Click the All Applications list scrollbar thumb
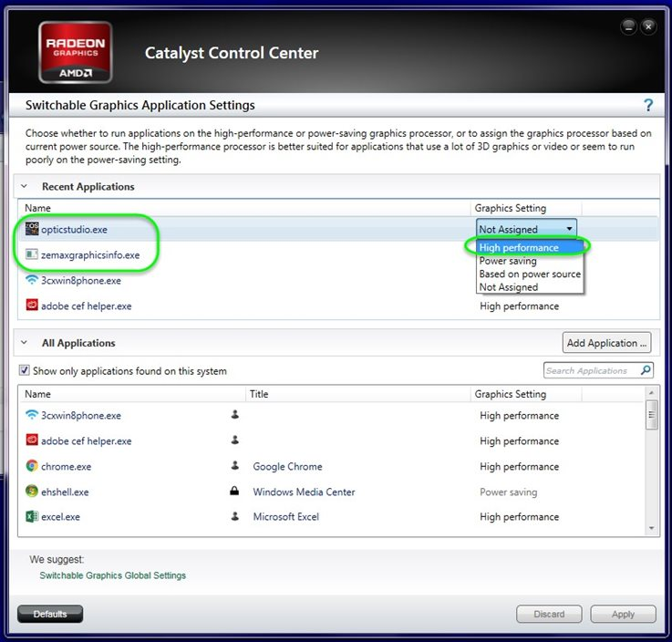Image resolution: width=672 pixels, height=642 pixels. pyautogui.click(x=651, y=414)
